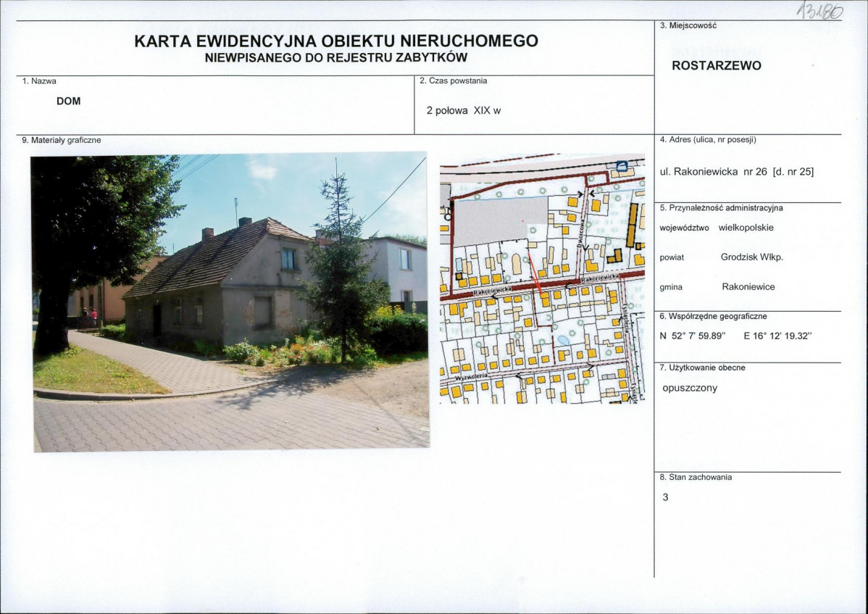Select the latitude 'N 52° 7' 59.89"'
868x614 pixels.
click(x=693, y=336)
